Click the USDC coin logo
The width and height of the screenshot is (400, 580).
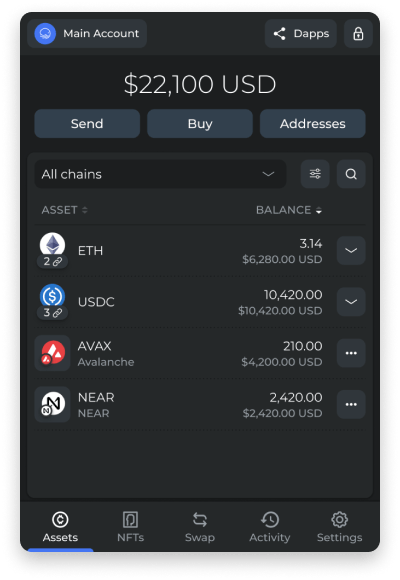pyautogui.click(x=53, y=297)
